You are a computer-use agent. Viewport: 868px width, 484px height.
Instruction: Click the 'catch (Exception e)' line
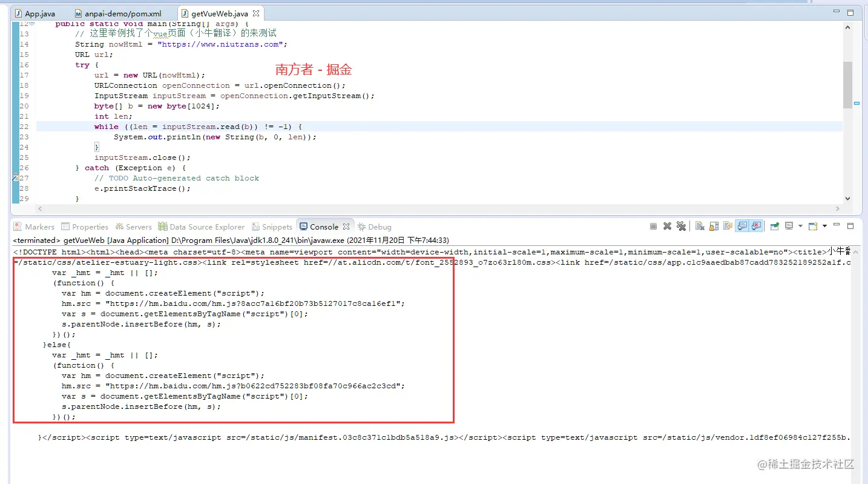(x=131, y=168)
